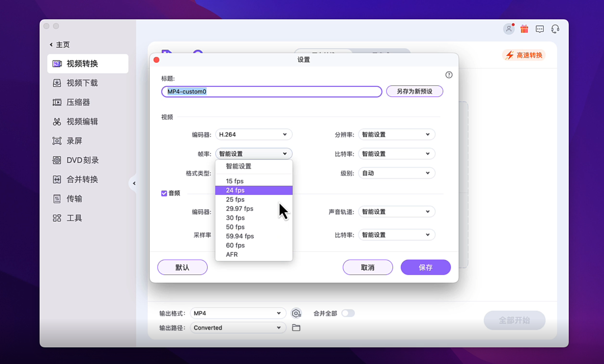Expand the 分辨率 resolution dropdown

[x=397, y=135]
